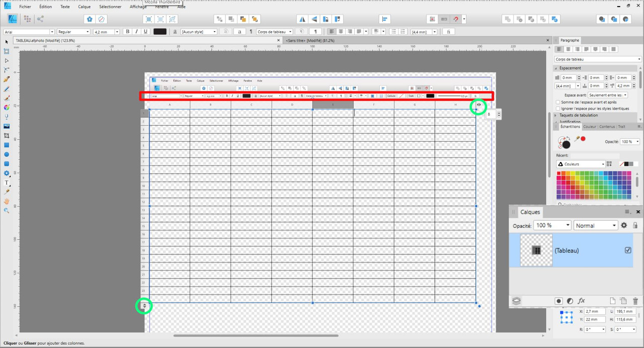The image size is (644, 348).
Task: Check 'Somme de l'espace avant et après'
Action: (x=558, y=102)
